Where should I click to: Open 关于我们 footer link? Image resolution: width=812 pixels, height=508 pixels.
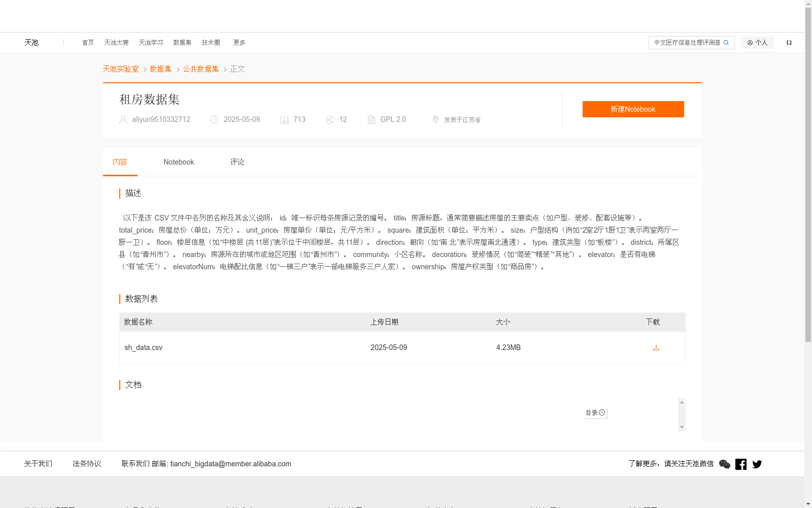[38, 464]
